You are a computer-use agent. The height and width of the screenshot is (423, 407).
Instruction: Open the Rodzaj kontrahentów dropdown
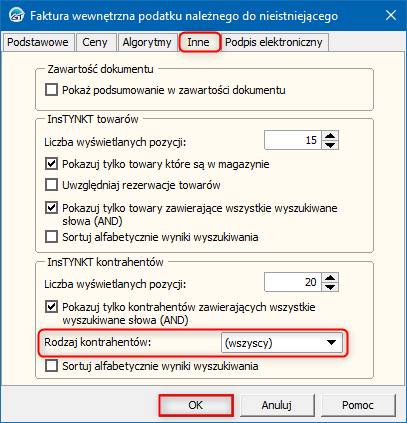pos(282,343)
